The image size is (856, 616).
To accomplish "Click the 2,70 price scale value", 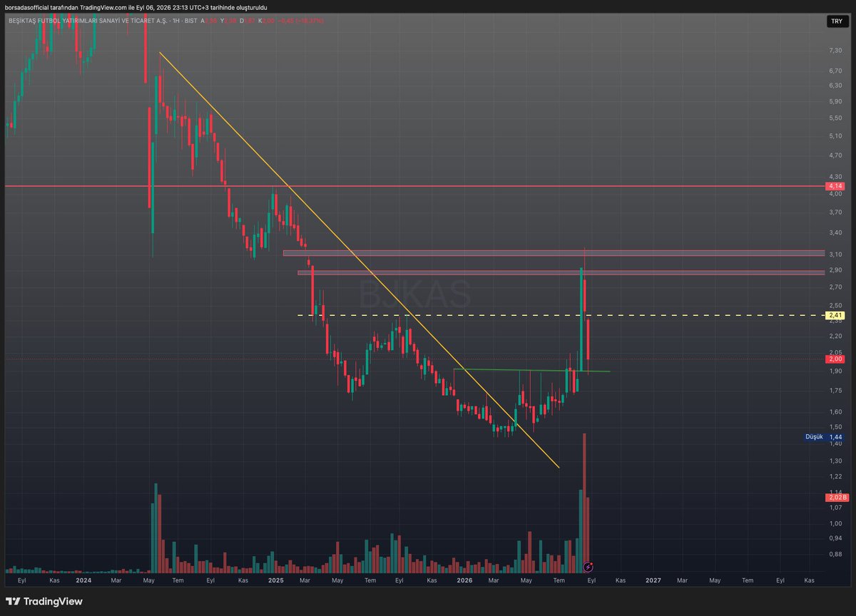I will tap(835, 287).
